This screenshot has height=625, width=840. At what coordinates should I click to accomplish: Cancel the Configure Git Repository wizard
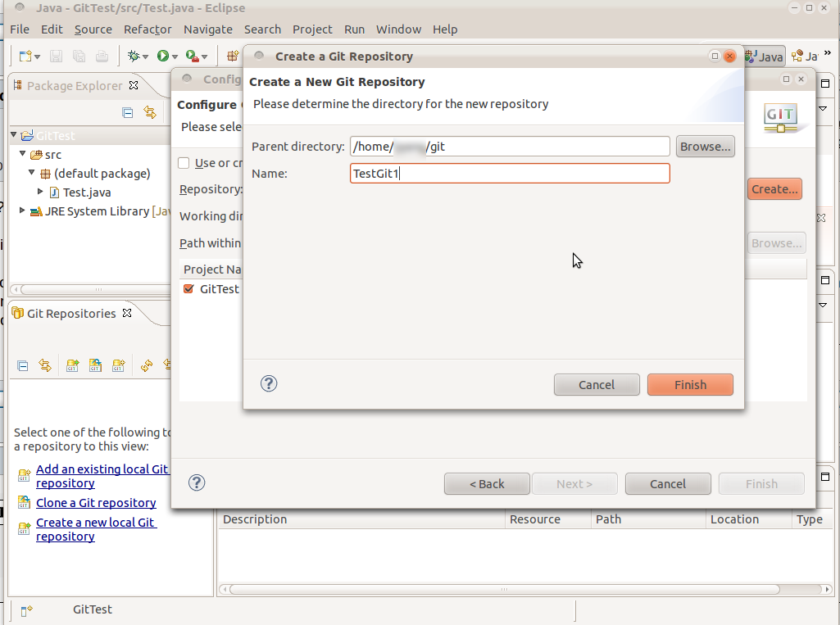668,483
